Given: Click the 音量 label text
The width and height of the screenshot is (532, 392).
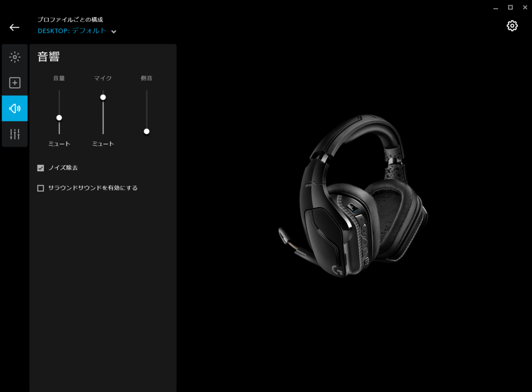Looking at the screenshot, I should (59, 78).
